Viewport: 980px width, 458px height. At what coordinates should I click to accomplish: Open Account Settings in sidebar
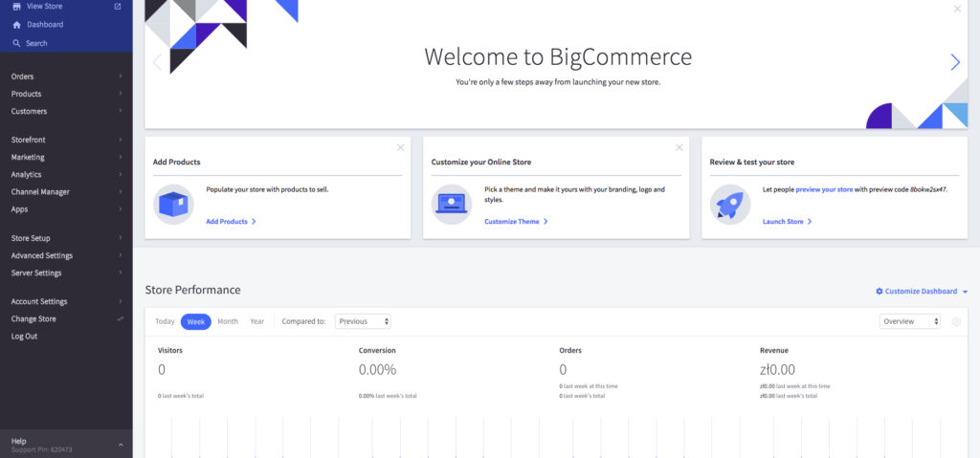click(66, 301)
